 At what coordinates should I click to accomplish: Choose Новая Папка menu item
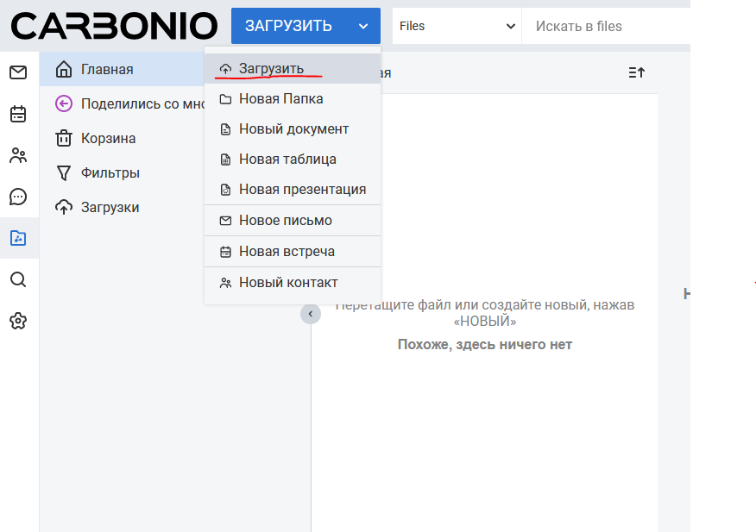point(280,98)
